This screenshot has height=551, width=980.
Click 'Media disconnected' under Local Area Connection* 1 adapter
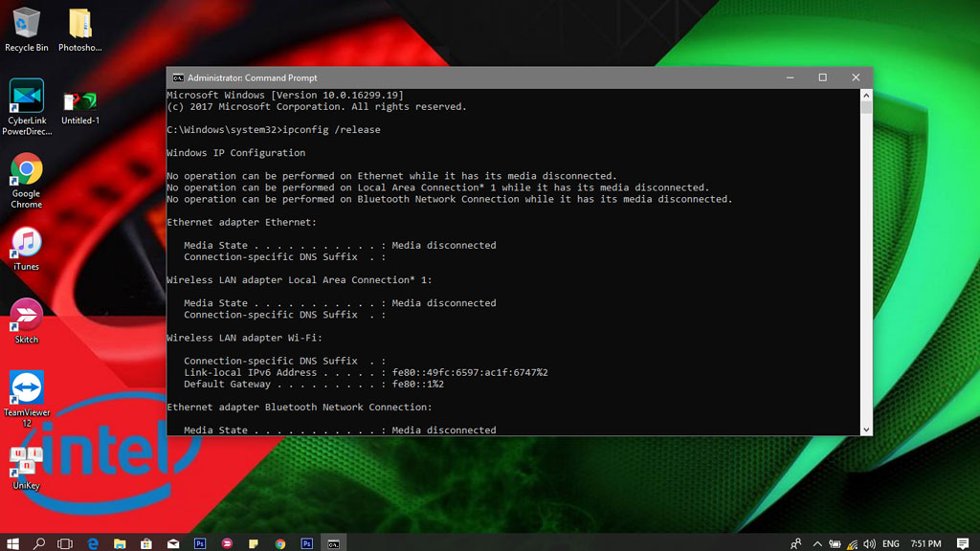coord(444,303)
